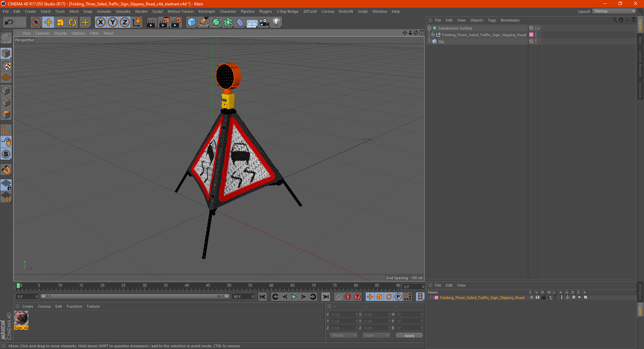Viewport: 644px width, 349px height.
Task: Open the MoGraph menu
Action: (207, 11)
